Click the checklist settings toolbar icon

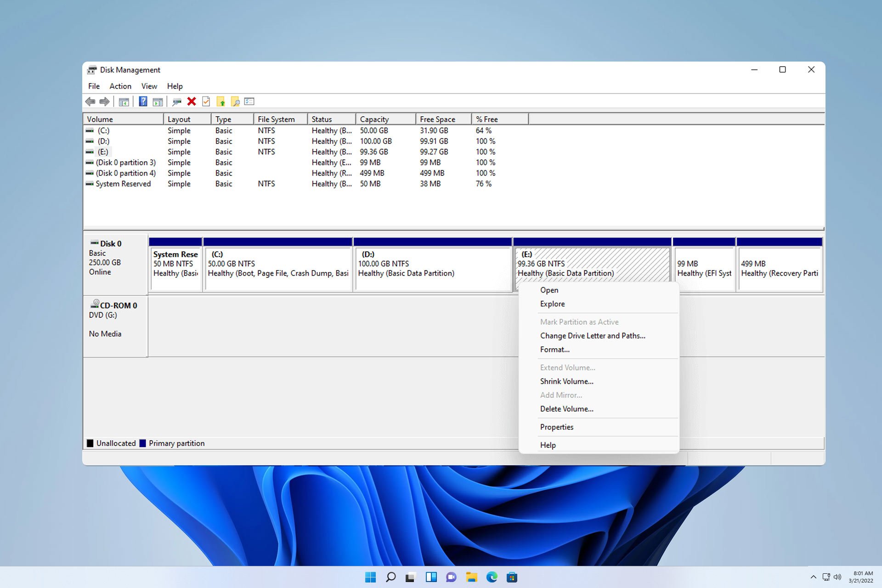[x=249, y=102]
